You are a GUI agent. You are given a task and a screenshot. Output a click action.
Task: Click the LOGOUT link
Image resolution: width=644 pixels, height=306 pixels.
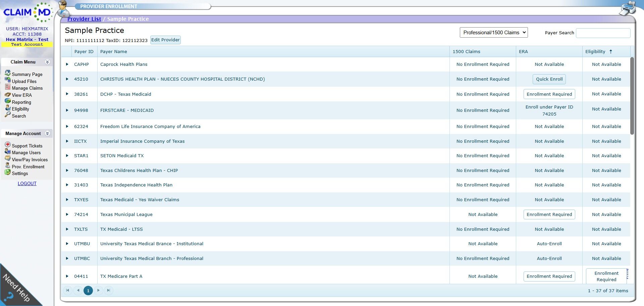point(27,183)
